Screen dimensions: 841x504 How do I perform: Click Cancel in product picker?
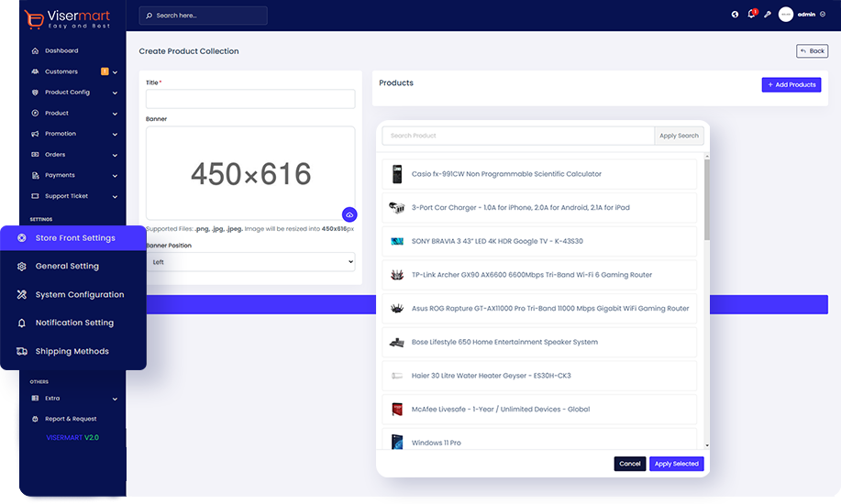pyautogui.click(x=630, y=464)
